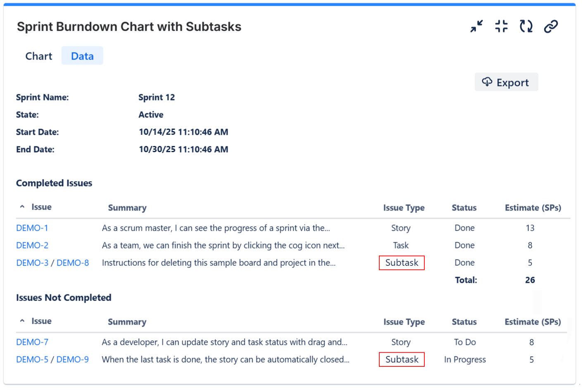Open parent issue DEMO-3

pyautogui.click(x=33, y=263)
